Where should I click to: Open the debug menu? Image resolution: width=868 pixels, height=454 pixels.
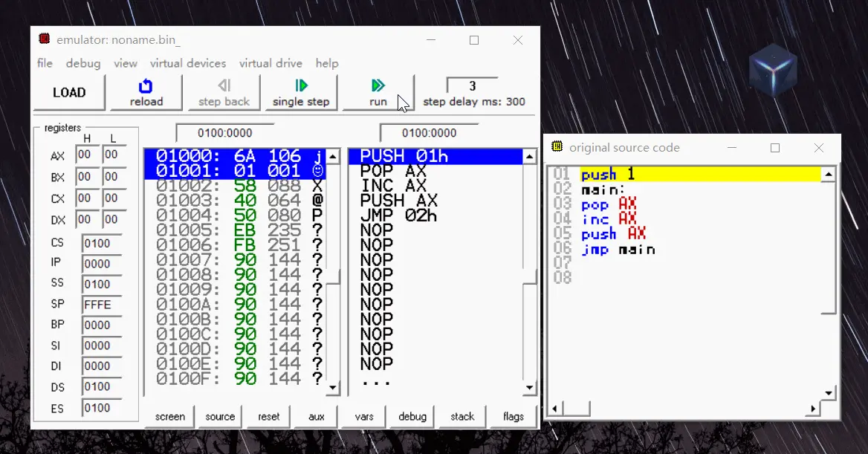[82, 63]
